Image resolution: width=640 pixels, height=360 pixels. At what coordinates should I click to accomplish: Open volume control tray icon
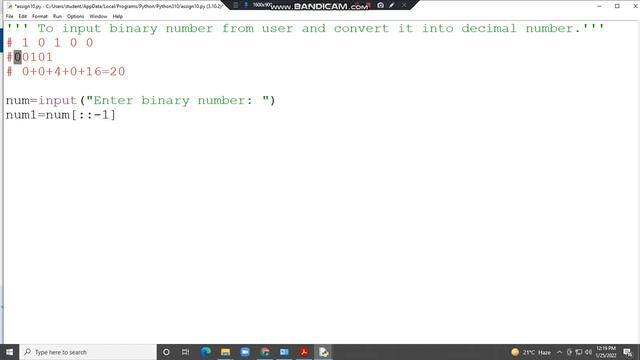588,352
